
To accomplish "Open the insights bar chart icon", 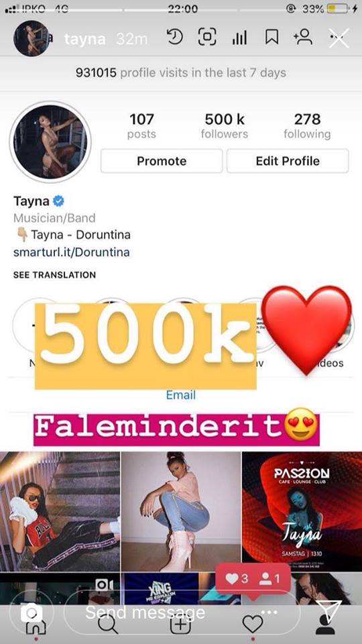I will point(239,38).
